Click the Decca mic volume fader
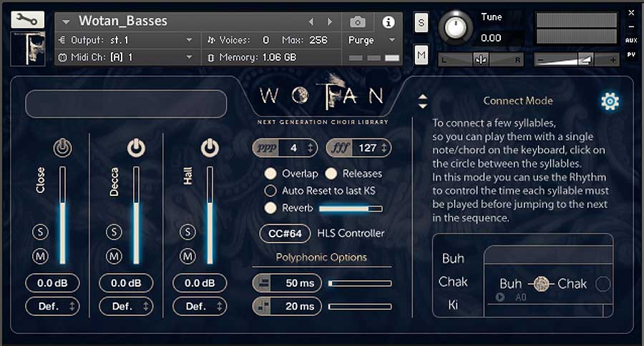 click(x=136, y=215)
